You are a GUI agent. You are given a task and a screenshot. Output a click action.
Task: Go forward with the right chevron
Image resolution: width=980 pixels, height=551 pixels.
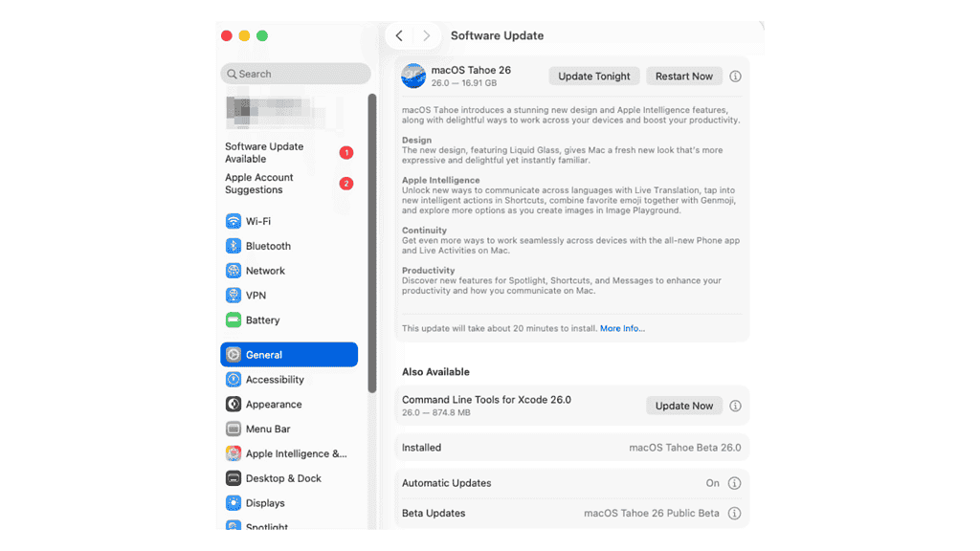(x=426, y=35)
